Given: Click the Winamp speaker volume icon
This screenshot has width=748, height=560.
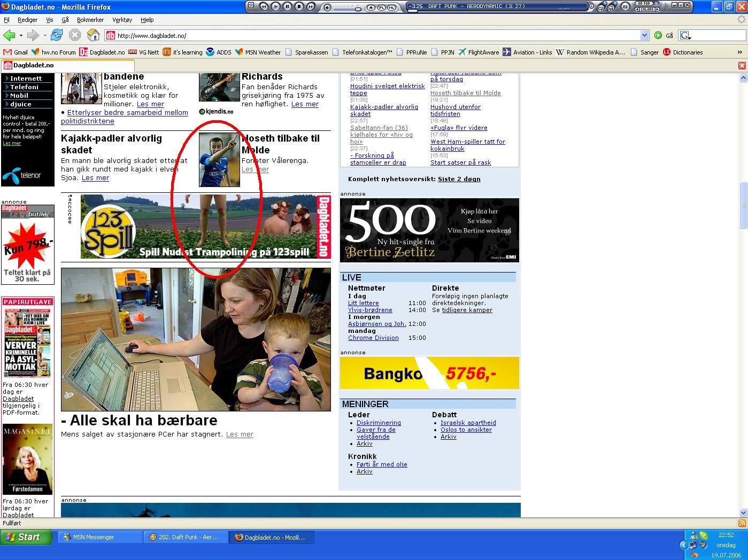Looking at the screenshot, I should point(327,7).
